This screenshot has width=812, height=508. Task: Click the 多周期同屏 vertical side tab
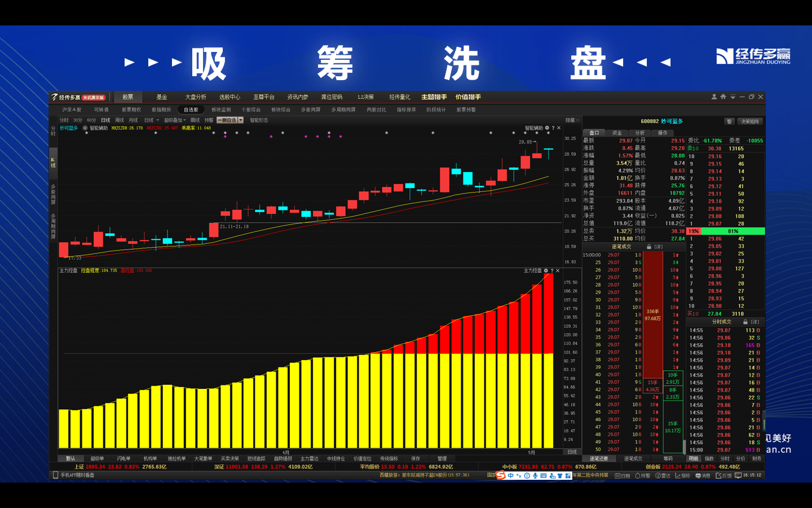[x=53, y=226]
